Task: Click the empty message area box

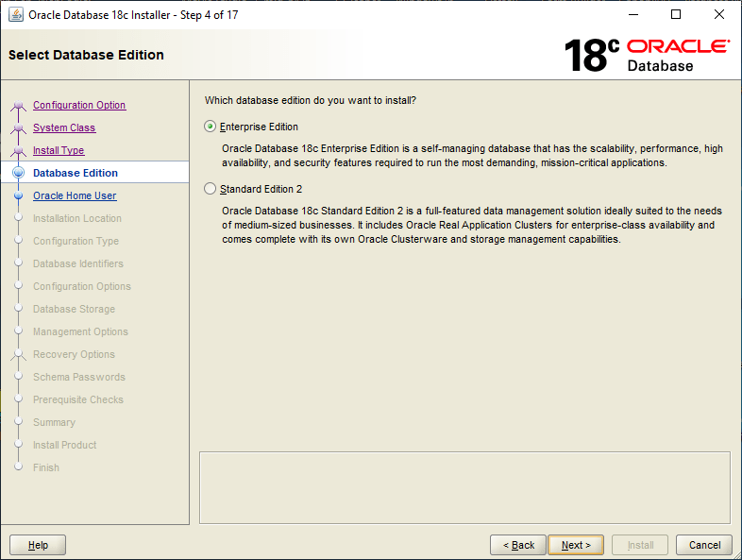Action: point(464,487)
